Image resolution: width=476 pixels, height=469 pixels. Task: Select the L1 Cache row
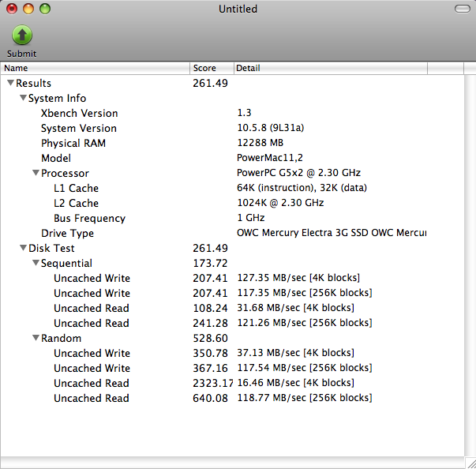(232, 188)
